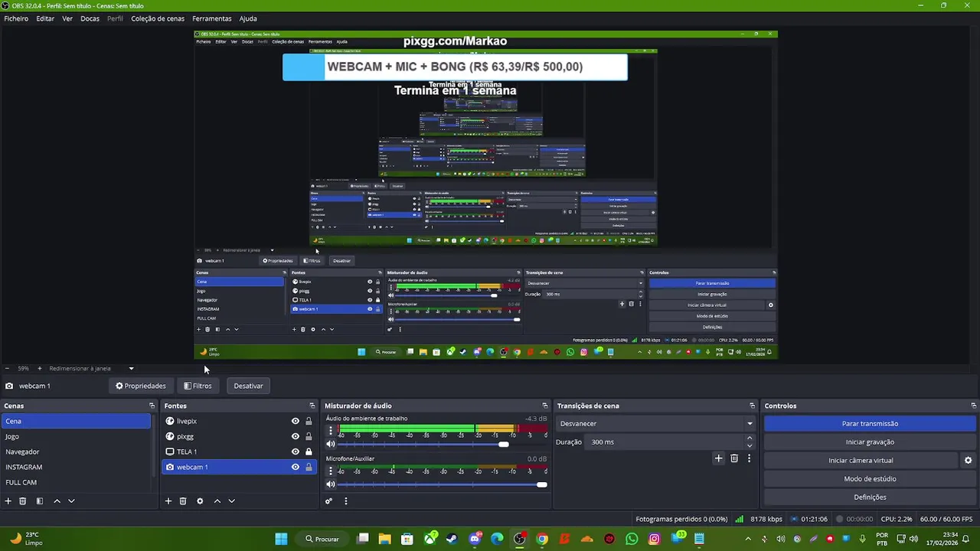Open options menu for Áudio do ambiente de trabalho

pyautogui.click(x=331, y=431)
